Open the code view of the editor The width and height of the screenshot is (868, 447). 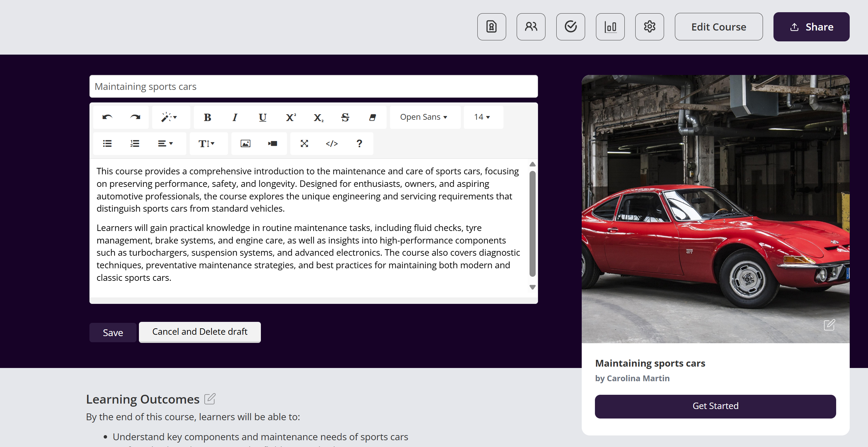click(332, 144)
